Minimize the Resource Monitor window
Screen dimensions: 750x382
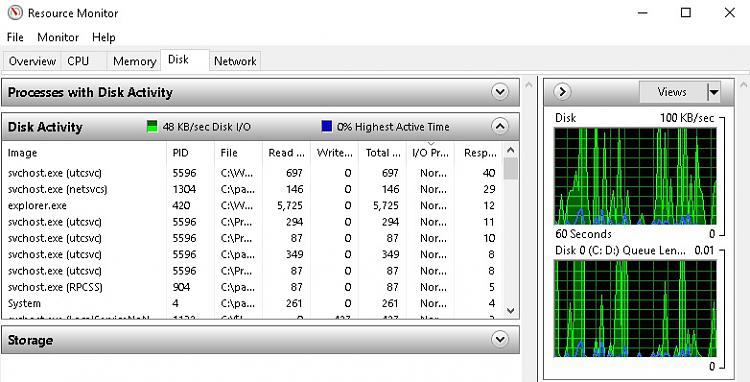[642, 13]
